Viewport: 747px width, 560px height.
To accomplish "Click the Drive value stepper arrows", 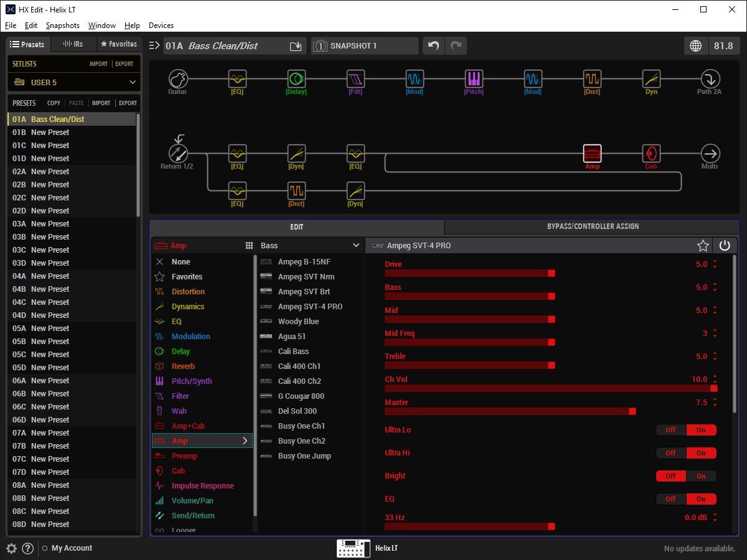I will pos(715,264).
